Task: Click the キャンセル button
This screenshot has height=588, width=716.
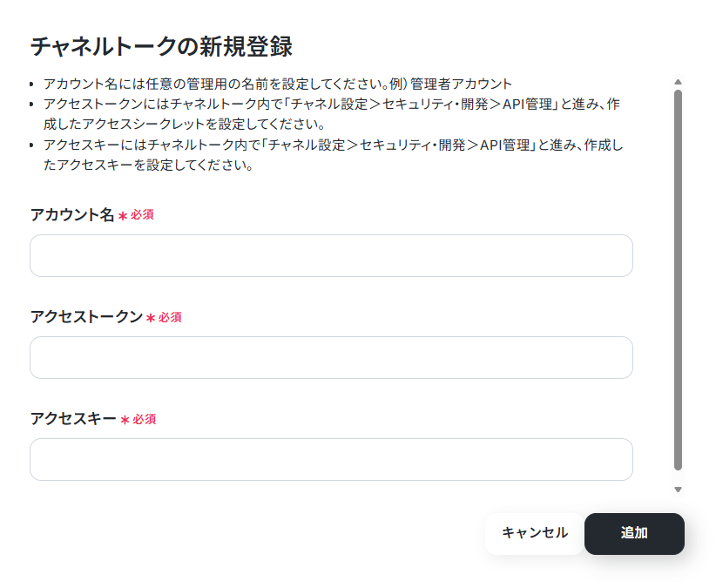Action: [x=534, y=533]
